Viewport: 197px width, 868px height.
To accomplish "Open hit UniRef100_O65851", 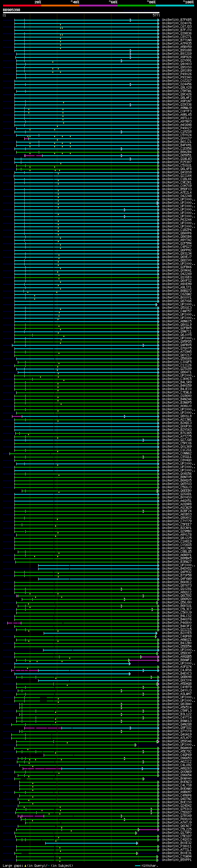I will point(177,155).
